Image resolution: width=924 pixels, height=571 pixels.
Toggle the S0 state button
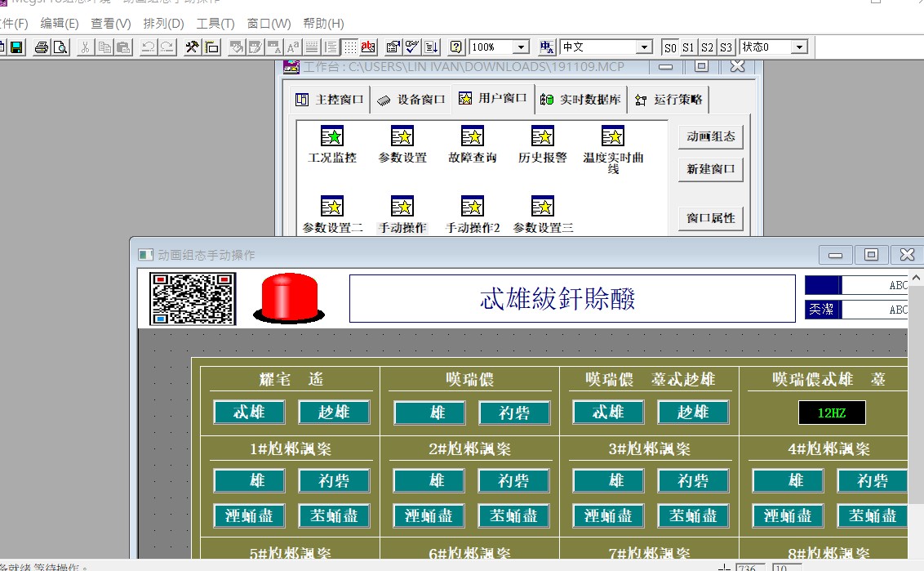tap(670, 47)
